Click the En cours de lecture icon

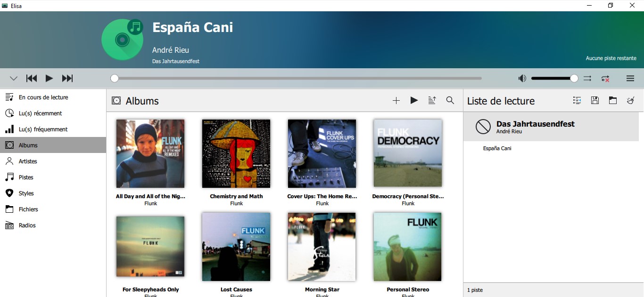tap(9, 97)
